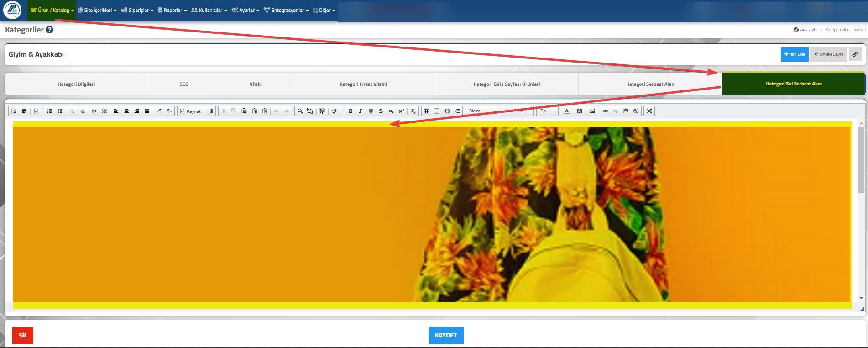Open the Site İçerikleri menu

(x=97, y=10)
